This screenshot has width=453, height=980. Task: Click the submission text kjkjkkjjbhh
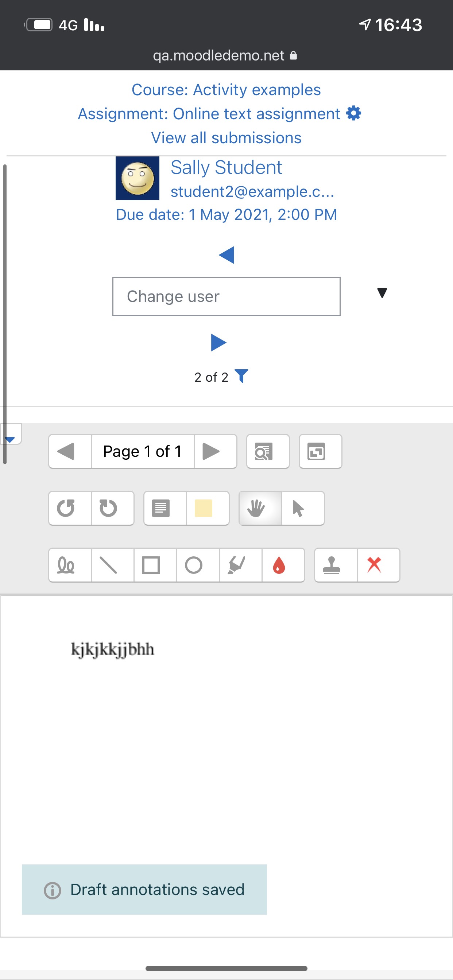point(113,649)
